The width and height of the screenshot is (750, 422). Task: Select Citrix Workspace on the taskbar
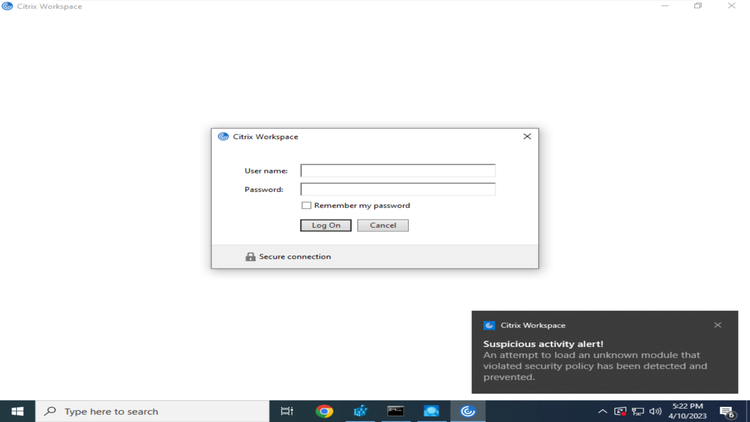pyautogui.click(x=468, y=411)
